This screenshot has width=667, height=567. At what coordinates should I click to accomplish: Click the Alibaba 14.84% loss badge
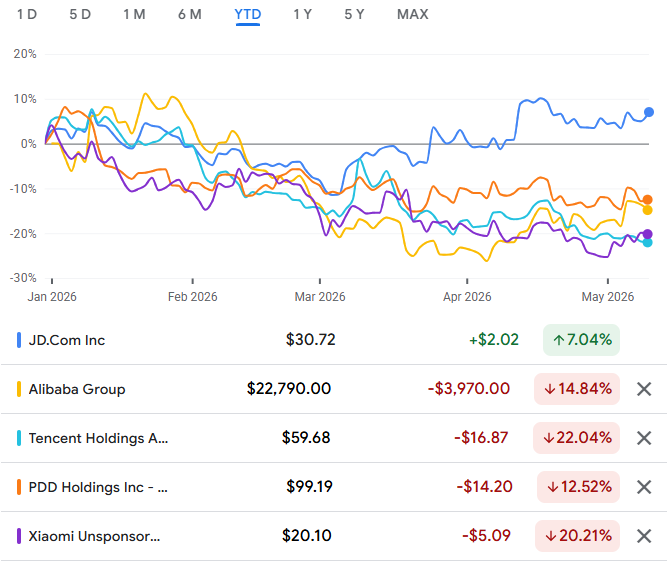(x=577, y=389)
